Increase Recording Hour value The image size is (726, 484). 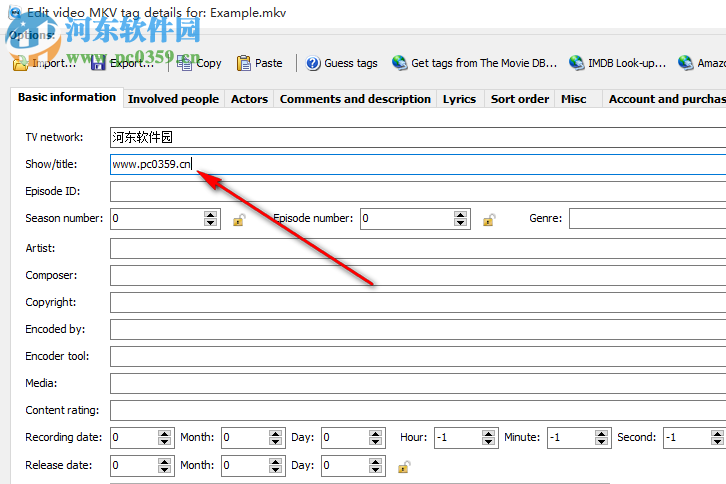coord(488,434)
